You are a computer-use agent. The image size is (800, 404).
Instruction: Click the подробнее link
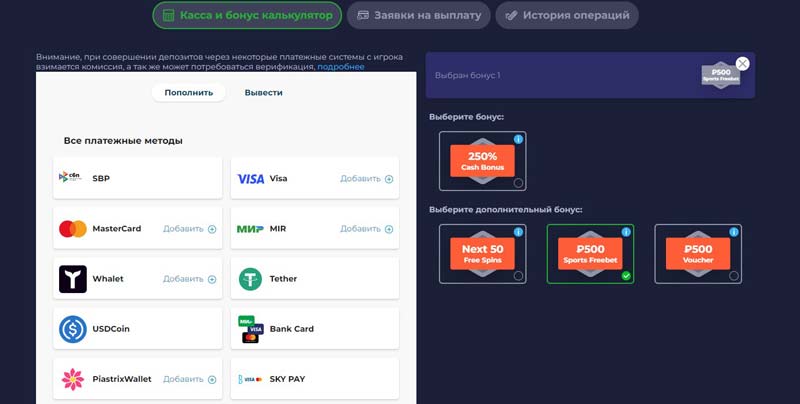pos(341,67)
